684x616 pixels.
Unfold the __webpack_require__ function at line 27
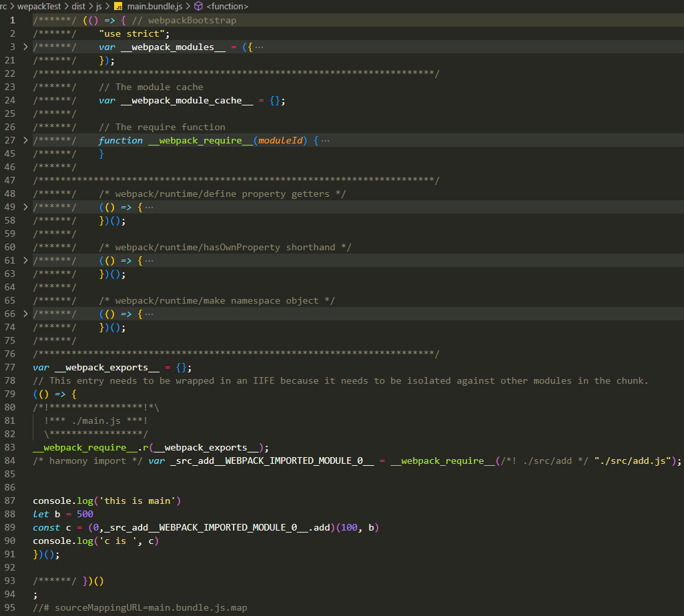click(x=25, y=140)
